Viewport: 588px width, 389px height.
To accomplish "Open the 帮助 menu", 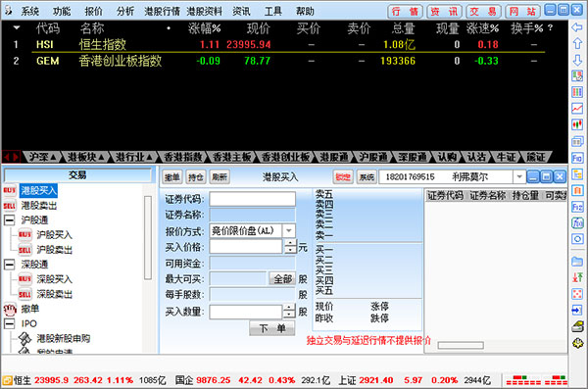I will tap(305, 11).
